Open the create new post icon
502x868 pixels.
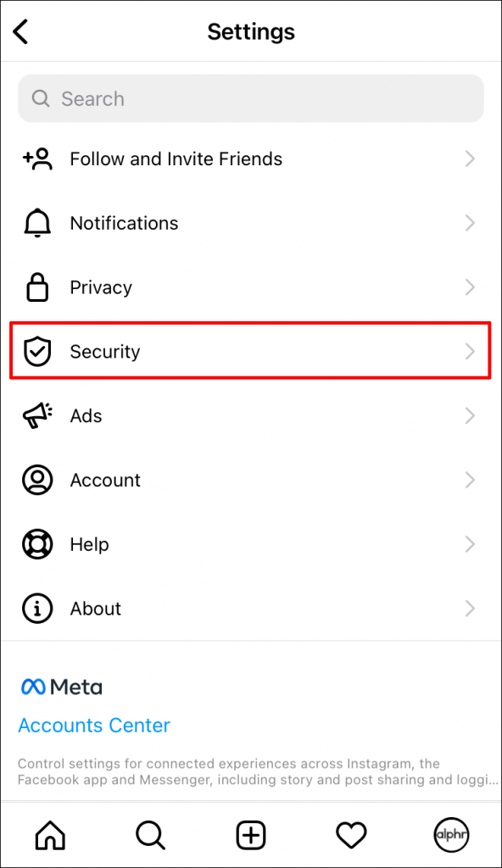point(251,835)
